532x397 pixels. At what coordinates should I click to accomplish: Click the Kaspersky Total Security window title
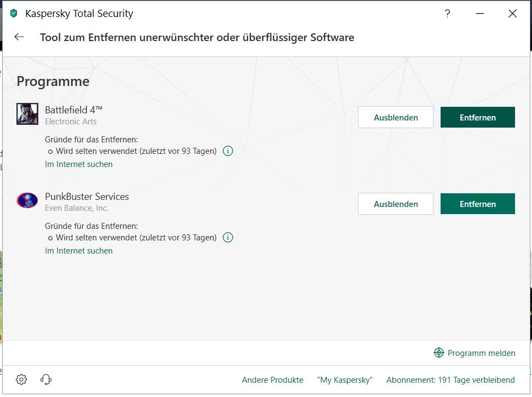pyautogui.click(x=79, y=14)
